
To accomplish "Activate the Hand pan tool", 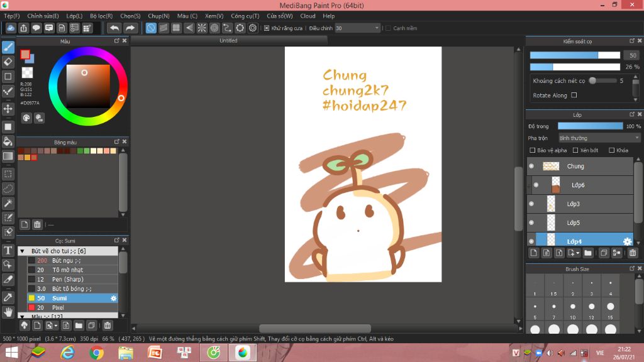I will click(8, 312).
